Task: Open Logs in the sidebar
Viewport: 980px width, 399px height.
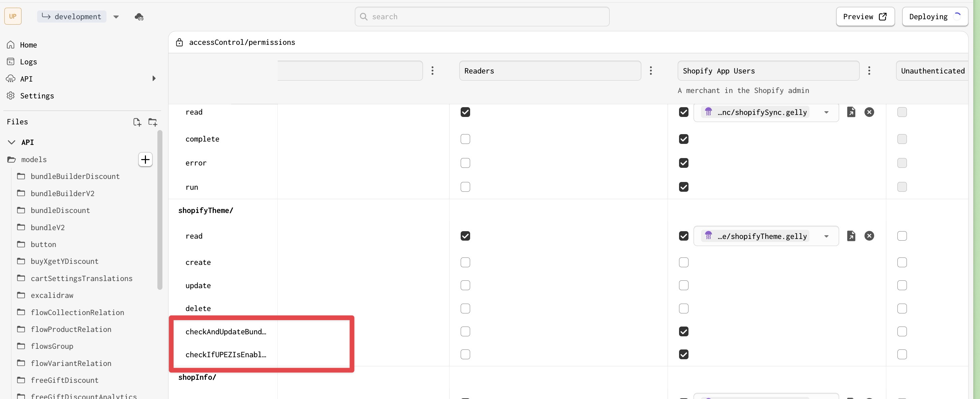Action: [x=28, y=62]
